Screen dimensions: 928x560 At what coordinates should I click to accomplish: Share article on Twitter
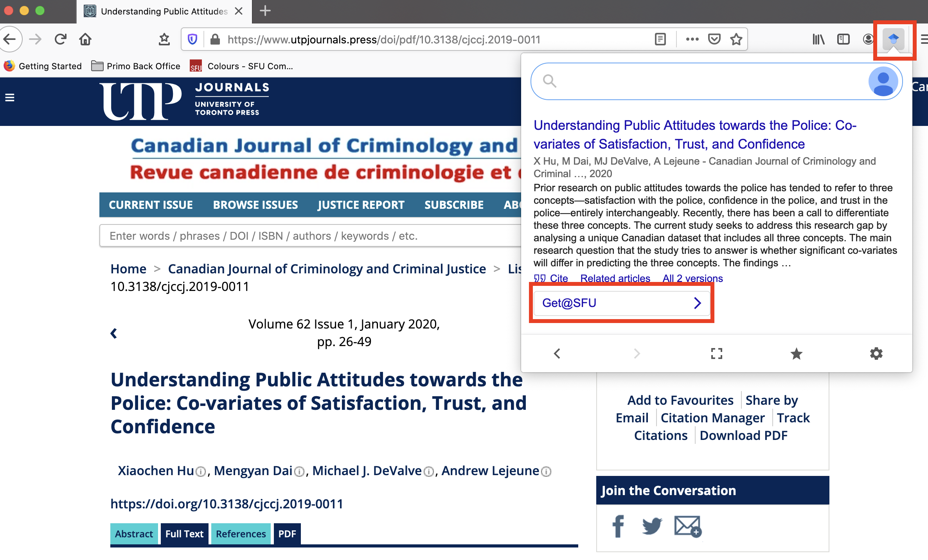pos(652,526)
